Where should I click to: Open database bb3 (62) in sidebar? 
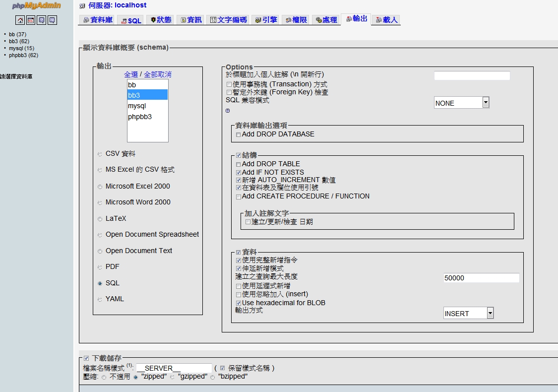(x=19, y=41)
